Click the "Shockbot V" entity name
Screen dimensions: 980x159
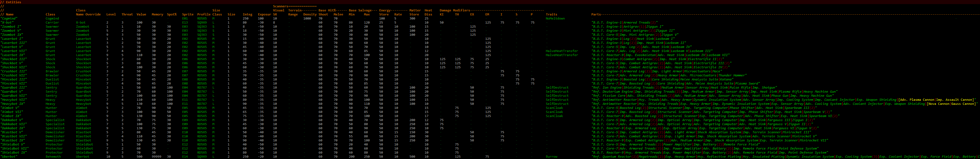pyautogui.click(x=12, y=63)
